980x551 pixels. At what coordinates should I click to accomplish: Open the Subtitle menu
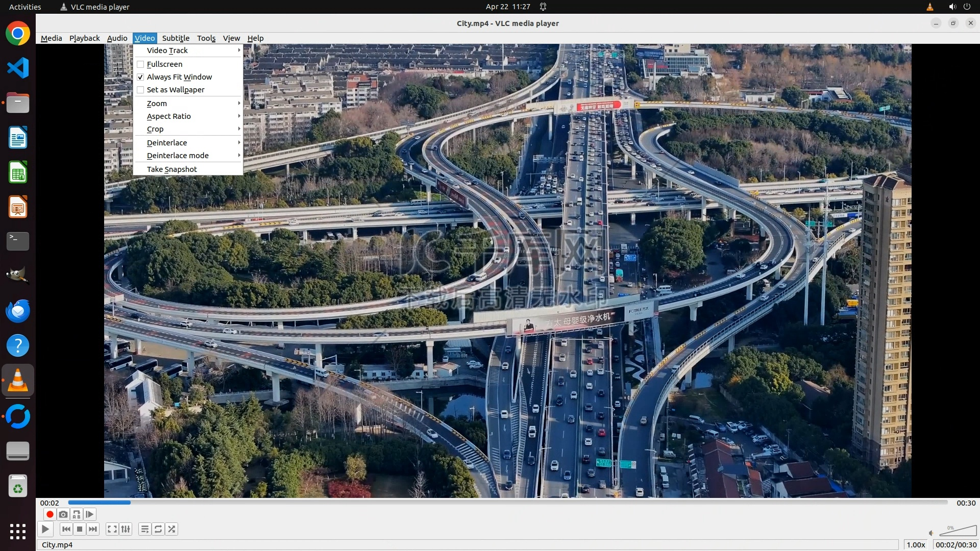point(176,38)
